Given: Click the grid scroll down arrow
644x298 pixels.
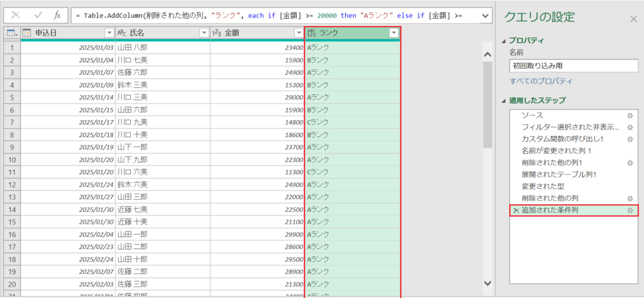Looking at the screenshot, I should [487, 283].
